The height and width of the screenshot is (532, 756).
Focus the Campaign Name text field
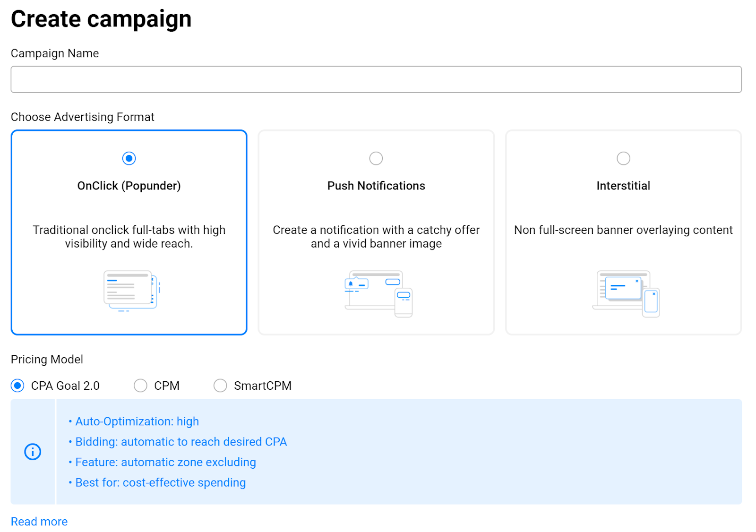(x=376, y=79)
